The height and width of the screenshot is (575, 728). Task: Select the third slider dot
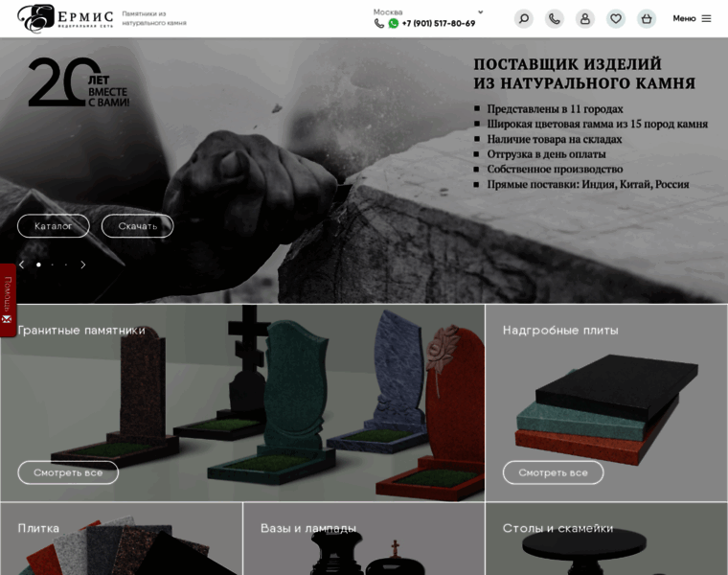pyautogui.click(x=66, y=264)
